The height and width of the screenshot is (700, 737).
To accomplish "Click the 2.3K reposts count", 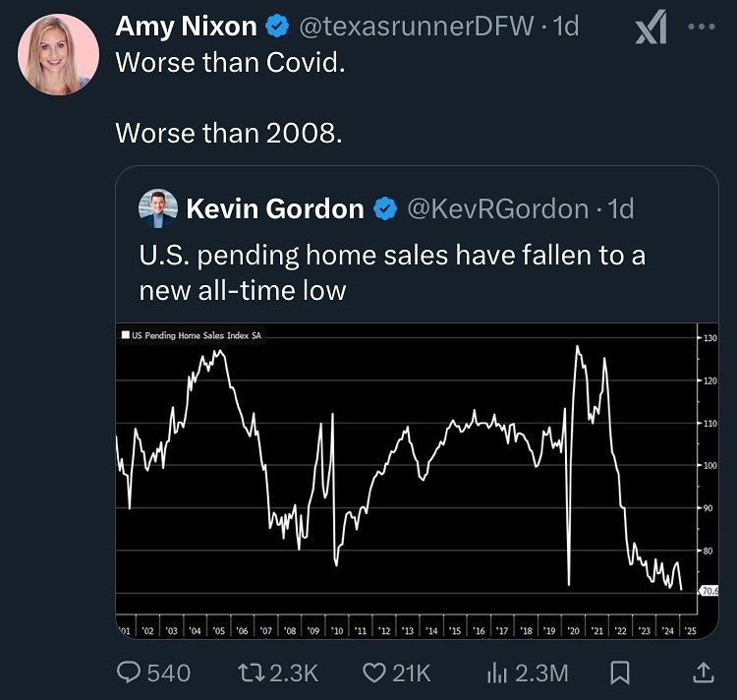I will click(292, 672).
